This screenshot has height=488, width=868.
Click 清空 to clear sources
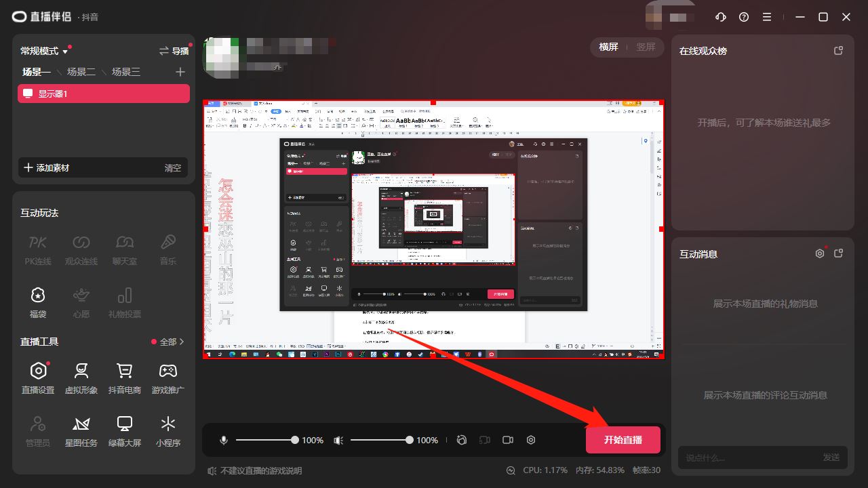(x=173, y=167)
